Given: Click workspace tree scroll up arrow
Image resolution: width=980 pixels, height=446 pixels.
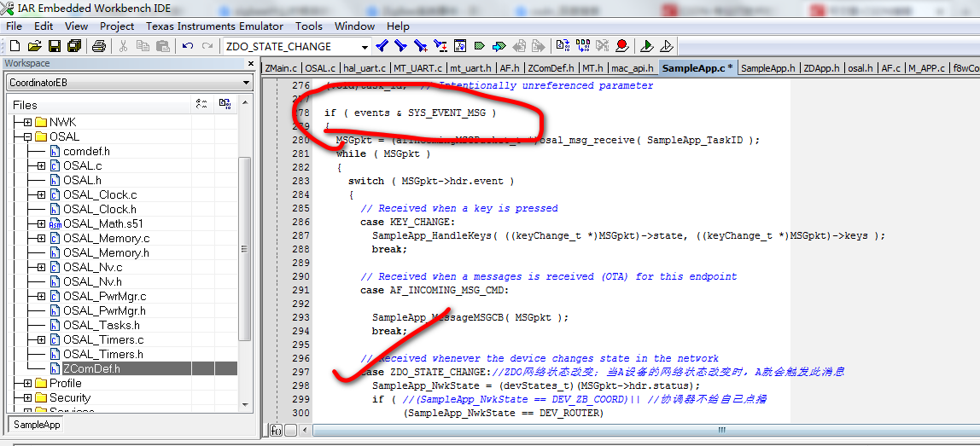Looking at the screenshot, I should [x=245, y=103].
